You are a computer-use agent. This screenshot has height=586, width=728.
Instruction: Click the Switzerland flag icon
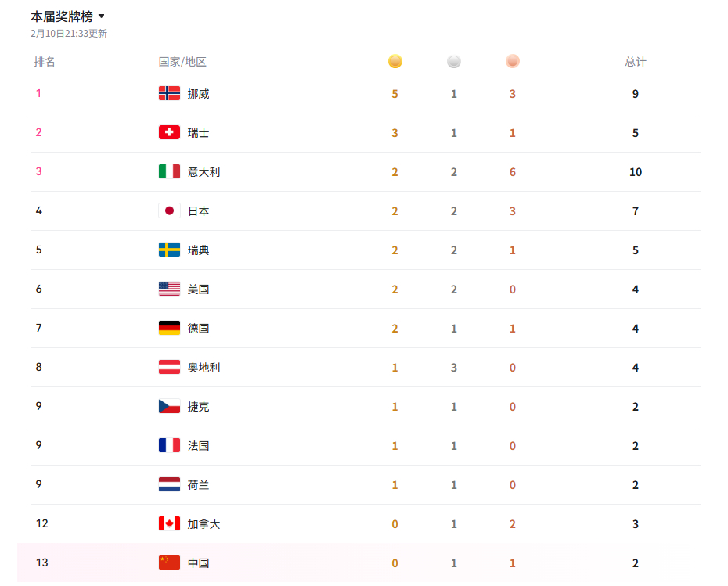coord(169,132)
